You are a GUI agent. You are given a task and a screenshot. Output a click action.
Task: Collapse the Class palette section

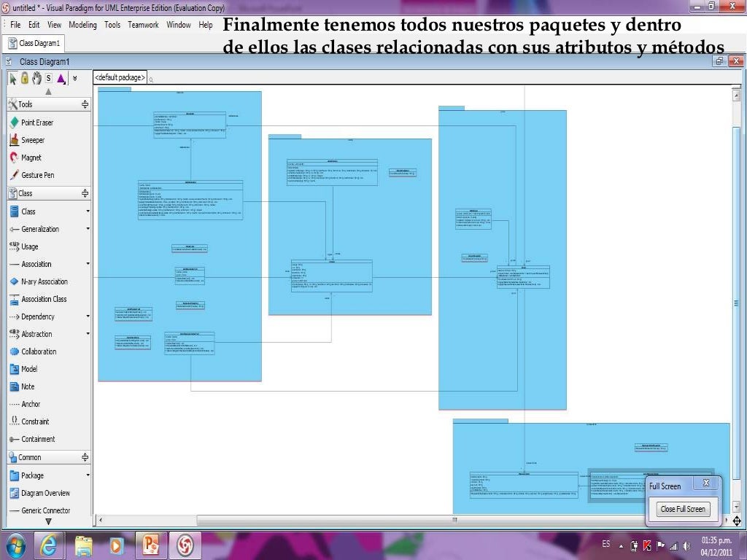[x=85, y=193]
